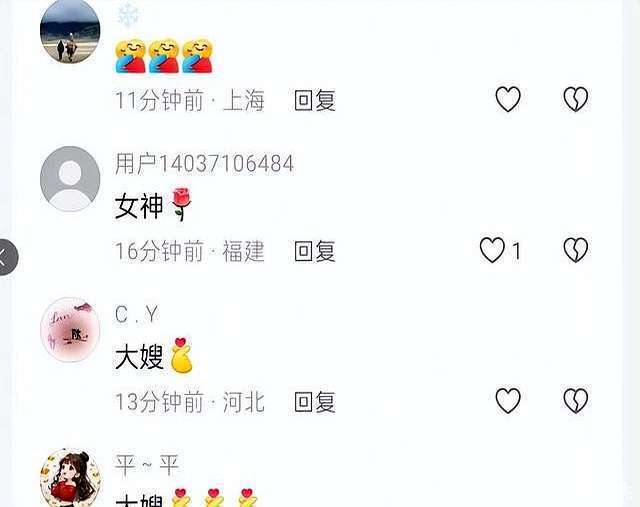Image resolution: width=640 pixels, height=507 pixels.
Task: Select the 女神 rose comment text
Action: 153,205
